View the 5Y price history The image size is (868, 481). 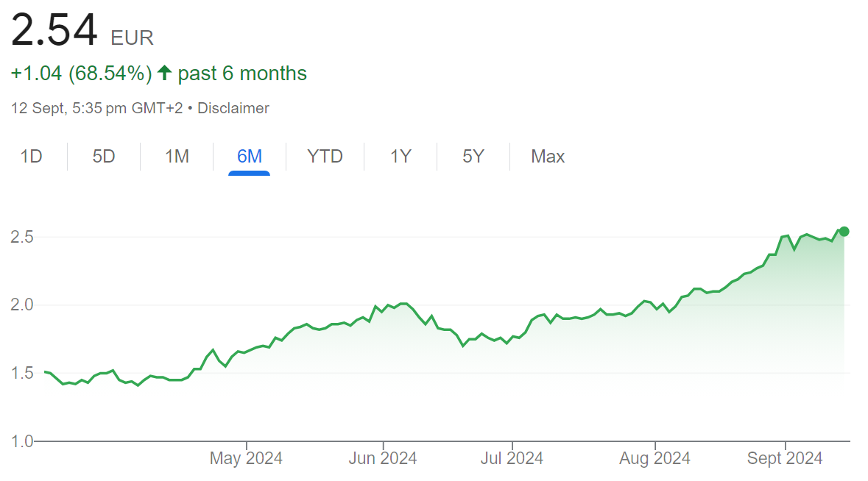point(473,157)
